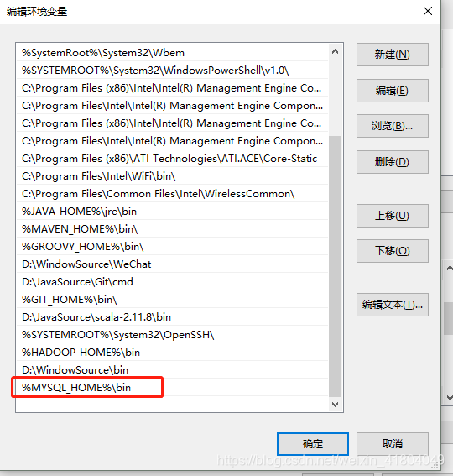The height and width of the screenshot is (476, 453).
Task: Open the 浏览(B)... folder browser
Action: pyautogui.click(x=393, y=126)
